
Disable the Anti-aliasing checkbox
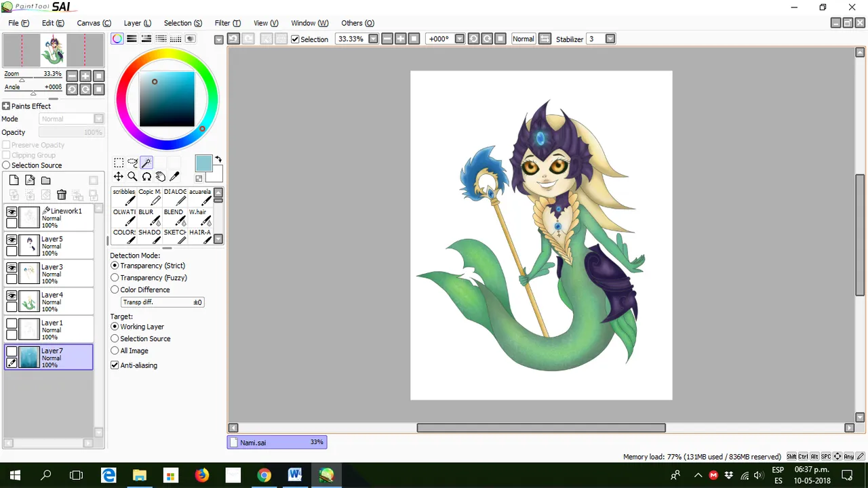click(115, 365)
